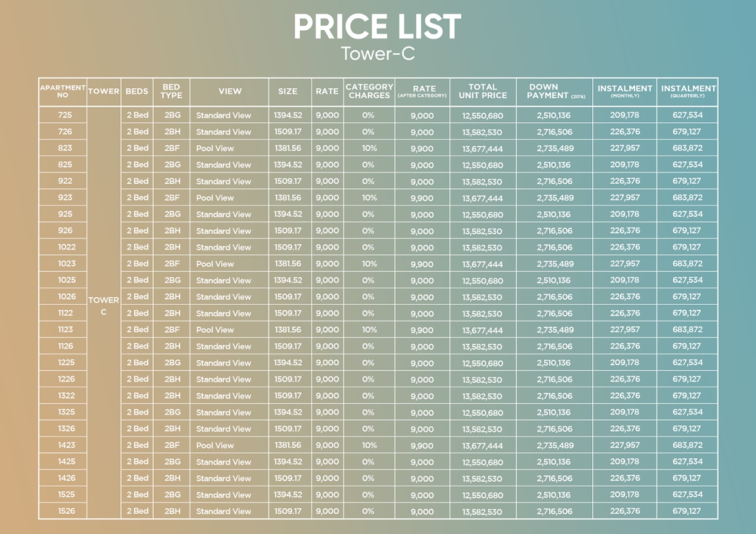
Task: Select the Tower-C subtitle text
Action: (x=377, y=54)
